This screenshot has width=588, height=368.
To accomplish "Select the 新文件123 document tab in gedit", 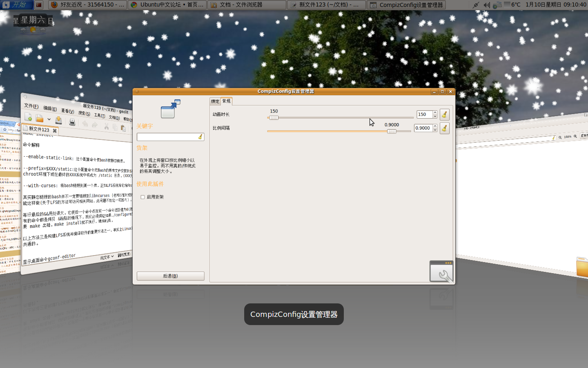I will coord(39,129).
